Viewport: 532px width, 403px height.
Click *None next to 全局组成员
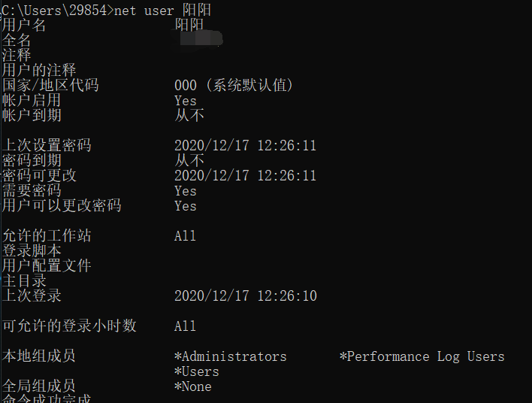coord(192,386)
